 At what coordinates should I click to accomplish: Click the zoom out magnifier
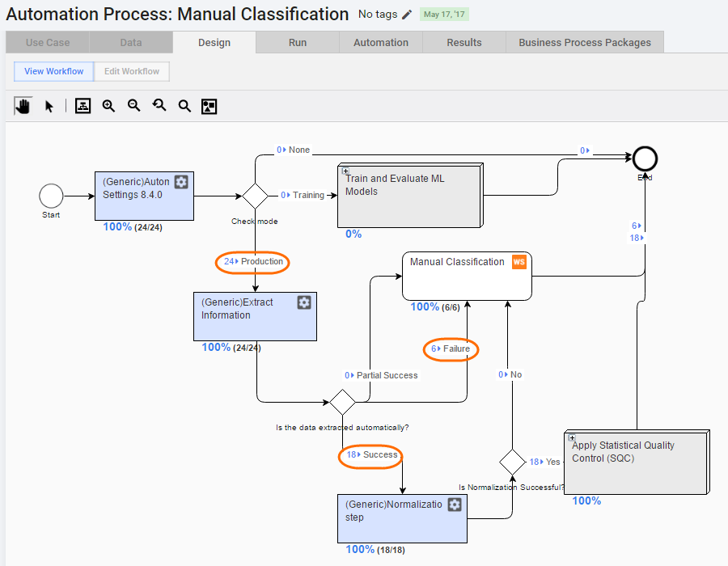click(134, 106)
